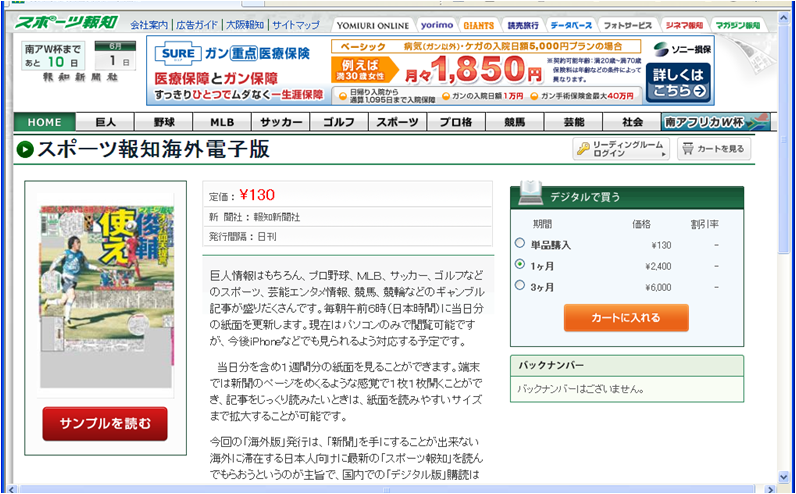Open the GIANTS top tab
The height and width of the screenshot is (494, 796).
(x=478, y=25)
